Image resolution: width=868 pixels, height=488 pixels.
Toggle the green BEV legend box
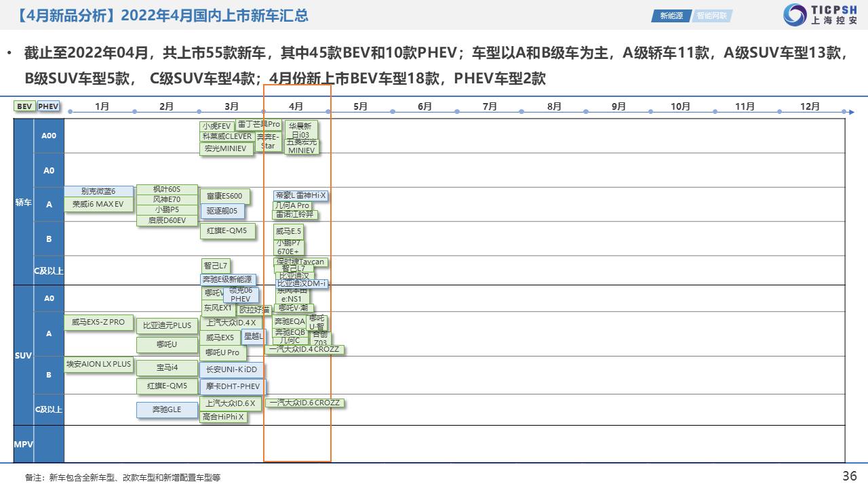(x=24, y=106)
